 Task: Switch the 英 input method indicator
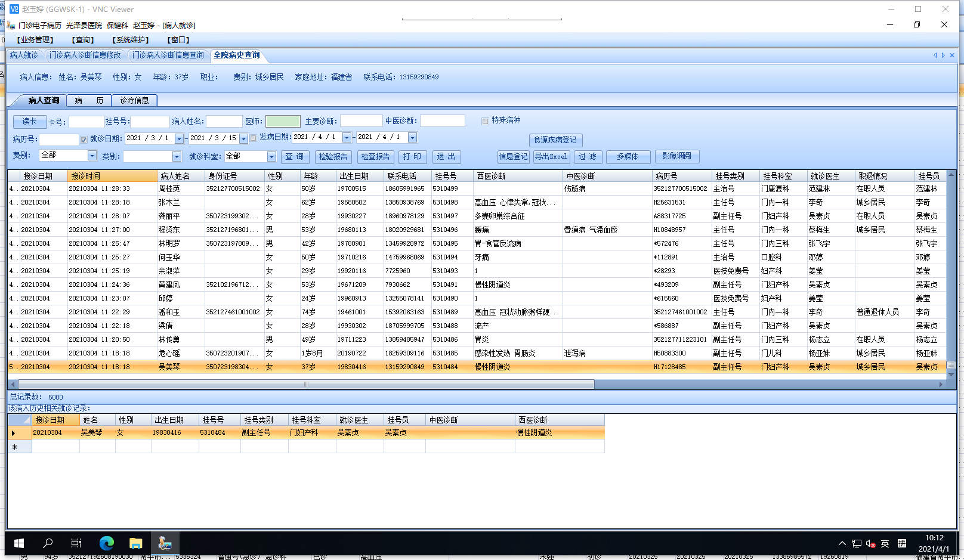[885, 543]
